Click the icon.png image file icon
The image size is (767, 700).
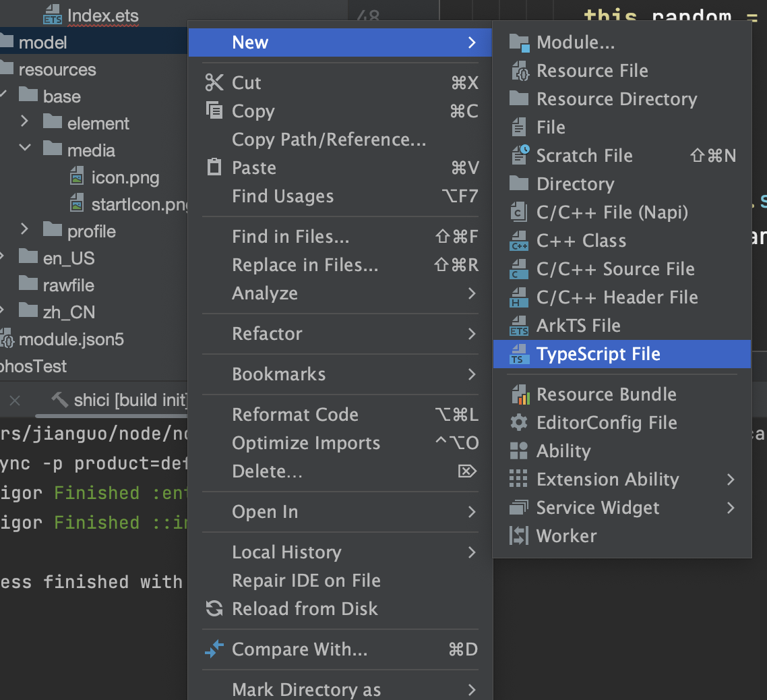[77, 176]
